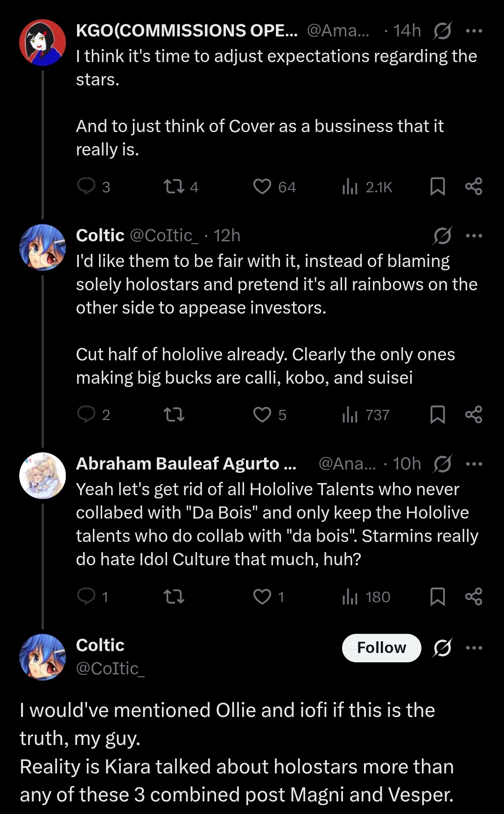Bookmark KGO's tweet
Viewport: 504px width, 814px height.
tap(437, 187)
